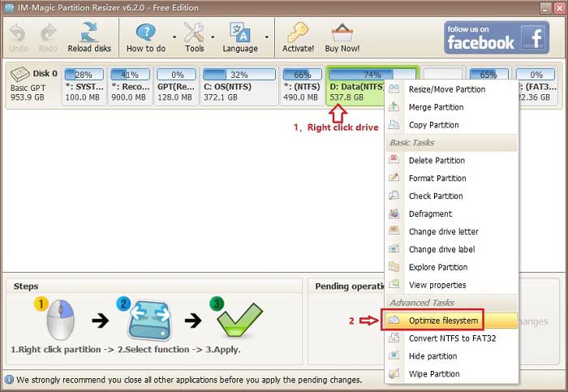Select the GPT(Re... 128.0 MB partition
The height and width of the screenshot is (392, 568).
click(x=176, y=85)
